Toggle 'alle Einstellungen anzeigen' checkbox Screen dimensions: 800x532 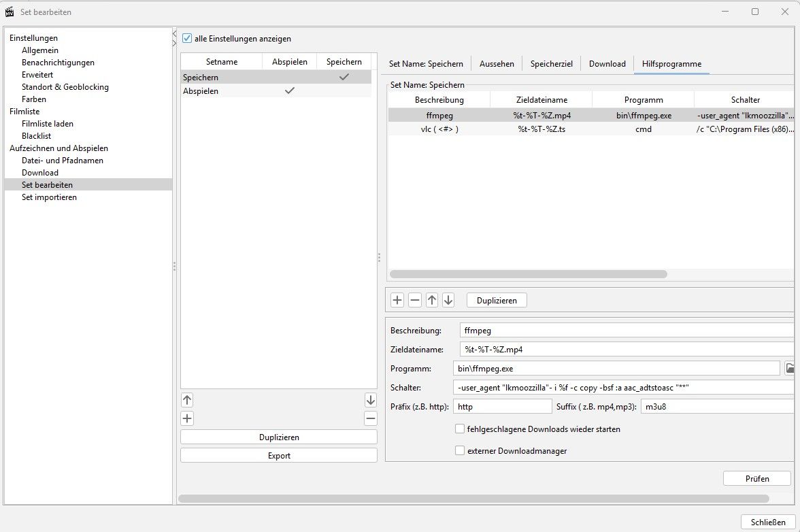click(186, 38)
